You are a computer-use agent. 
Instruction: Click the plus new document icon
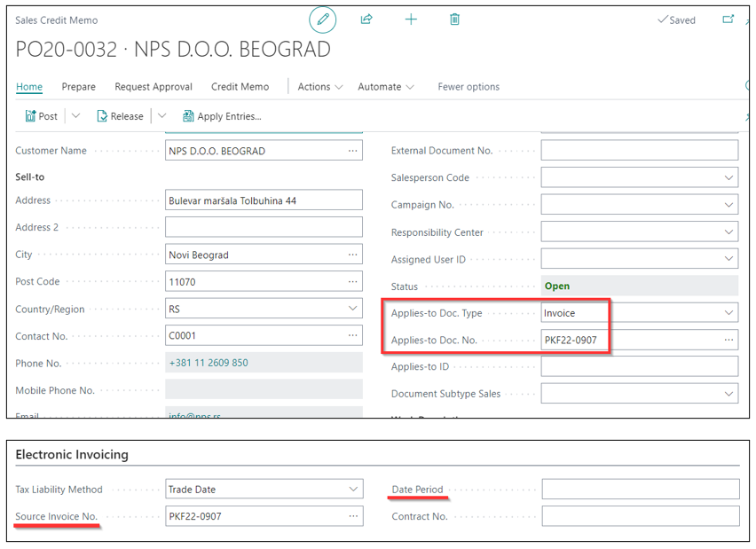click(411, 20)
